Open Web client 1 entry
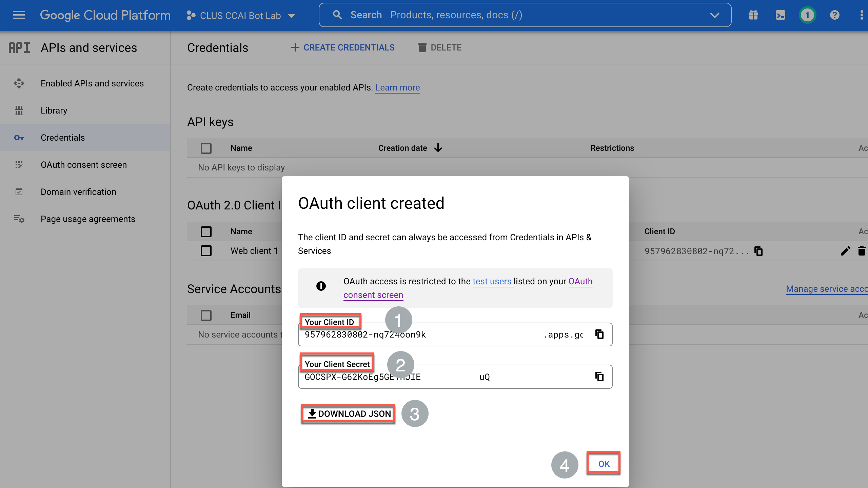The width and height of the screenshot is (868, 488). click(254, 251)
